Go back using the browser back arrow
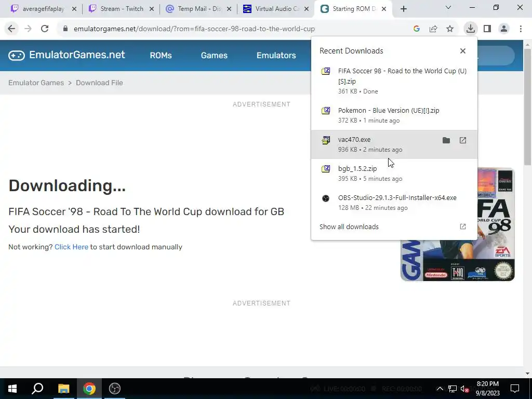Image resolution: width=532 pixels, height=399 pixels. (11, 29)
